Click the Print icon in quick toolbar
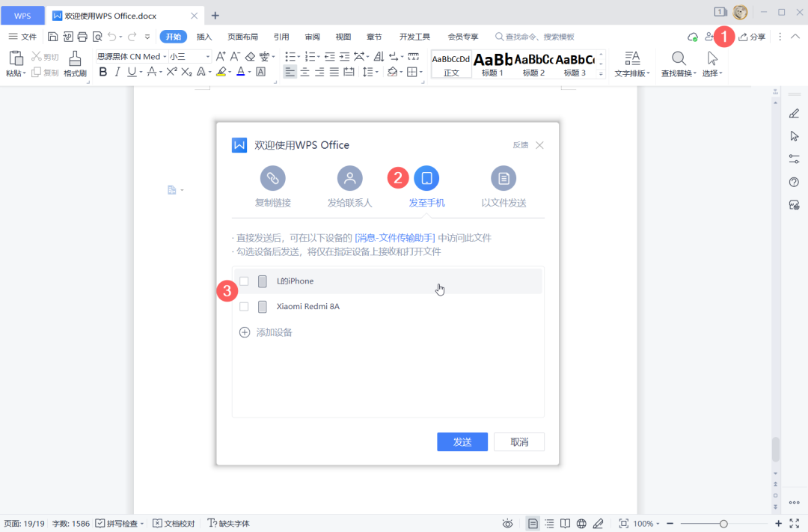The image size is (808, 532). coord(82,37)
